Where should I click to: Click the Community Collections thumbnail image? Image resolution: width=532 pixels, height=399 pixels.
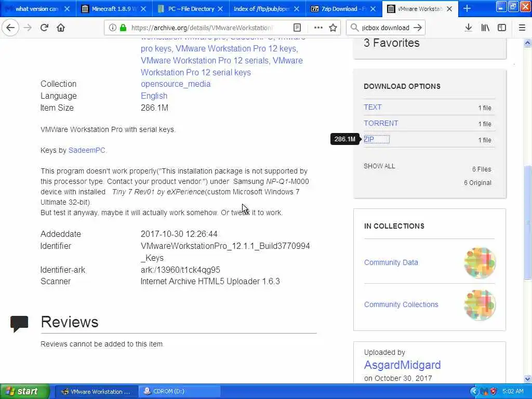[x=480, y=304]
